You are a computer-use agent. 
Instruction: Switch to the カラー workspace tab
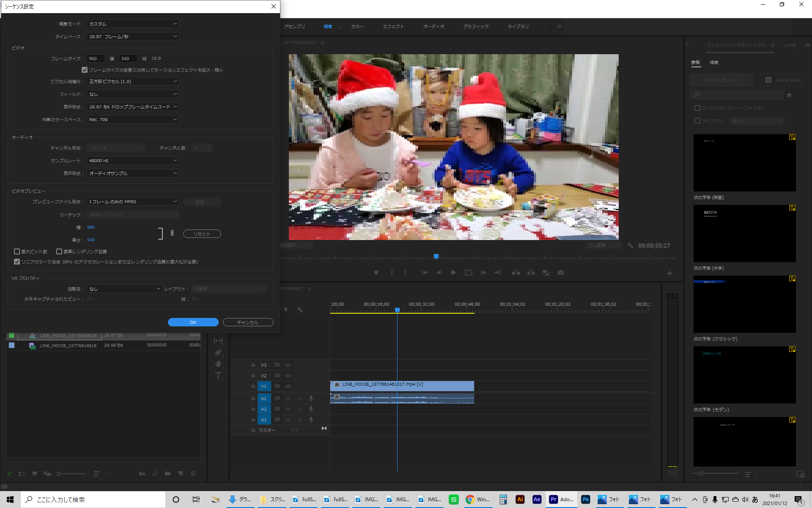tap(357, 26)
